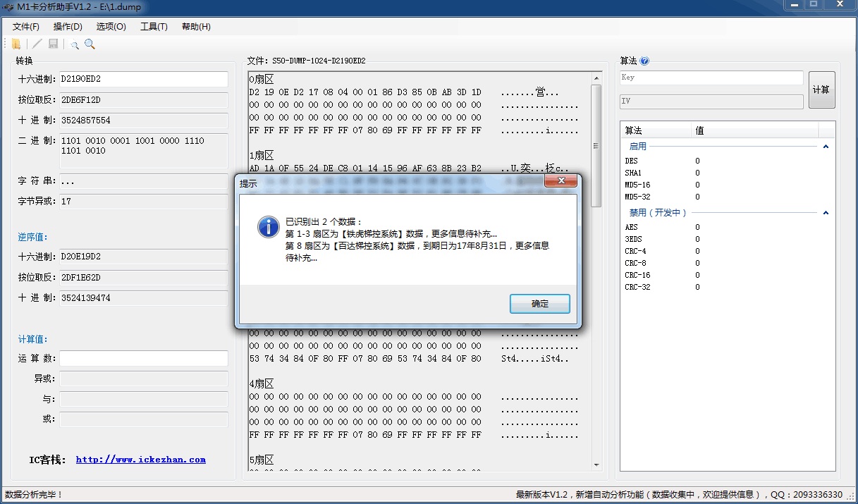Screen dimensions: 858x504
Task: Click the 或 result field
Action: (143, 420)
